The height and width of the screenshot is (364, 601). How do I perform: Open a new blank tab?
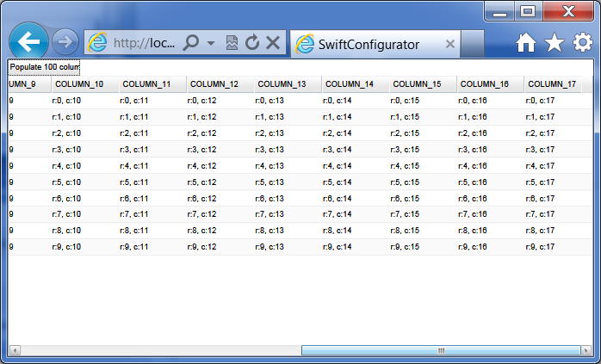point(473,43)
